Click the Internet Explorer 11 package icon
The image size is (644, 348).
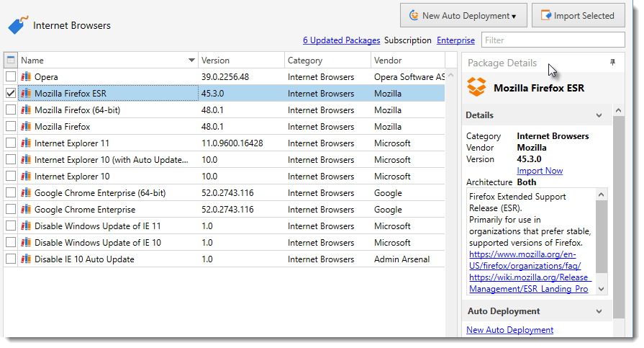pyautogui.click(x=27, y=143)
